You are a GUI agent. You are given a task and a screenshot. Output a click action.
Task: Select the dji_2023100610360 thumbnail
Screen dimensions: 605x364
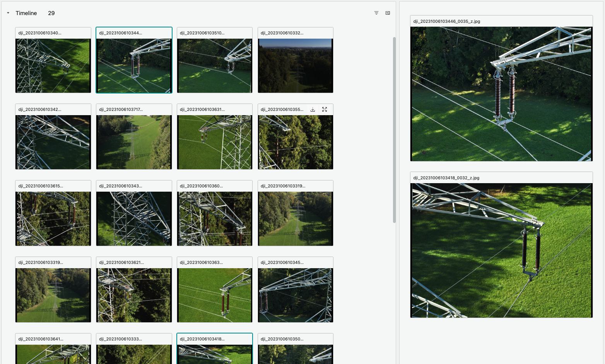215,218
